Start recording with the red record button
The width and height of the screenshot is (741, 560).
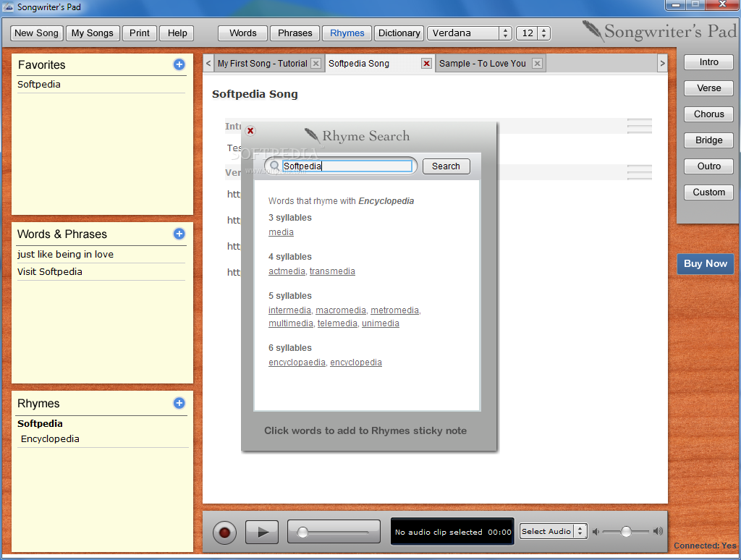coord(224,533)
